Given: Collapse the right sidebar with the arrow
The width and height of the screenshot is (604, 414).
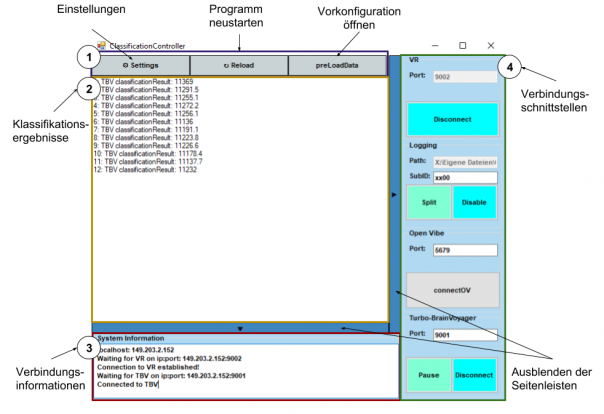Looking at the screenshot, I should tap(394, 195).
